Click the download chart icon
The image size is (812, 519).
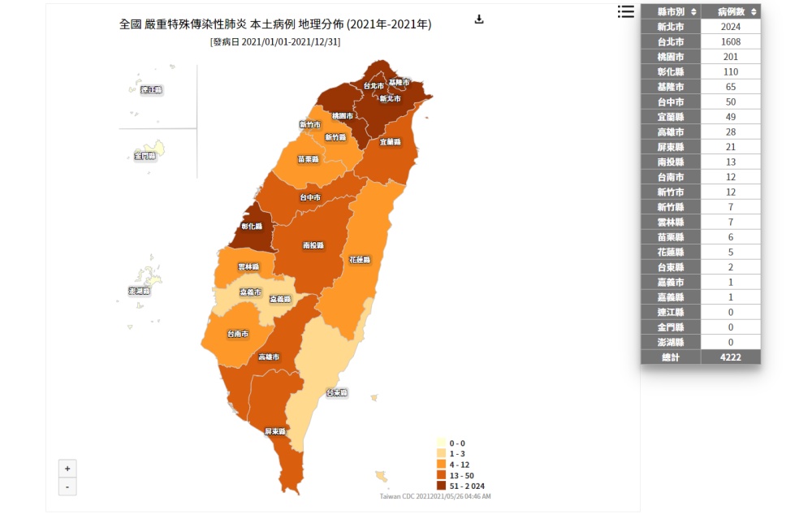[479, 19]
